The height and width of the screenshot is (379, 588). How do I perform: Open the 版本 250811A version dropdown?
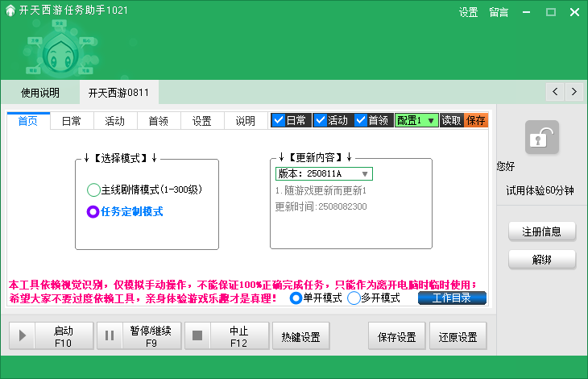click(x=364, y=173)
